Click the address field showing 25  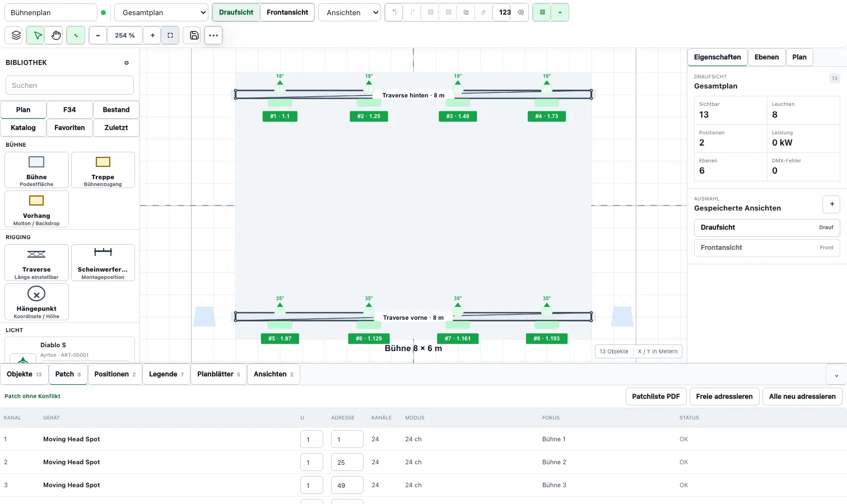347,463
